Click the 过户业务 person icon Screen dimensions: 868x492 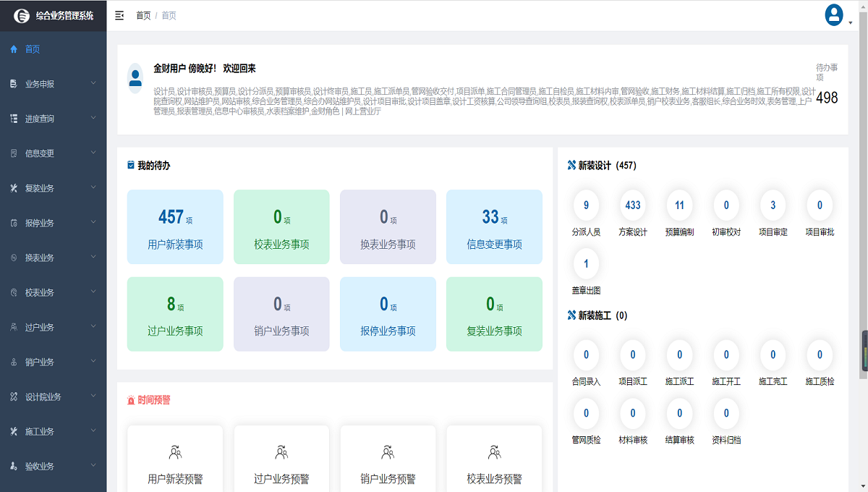tap(13, 327)
